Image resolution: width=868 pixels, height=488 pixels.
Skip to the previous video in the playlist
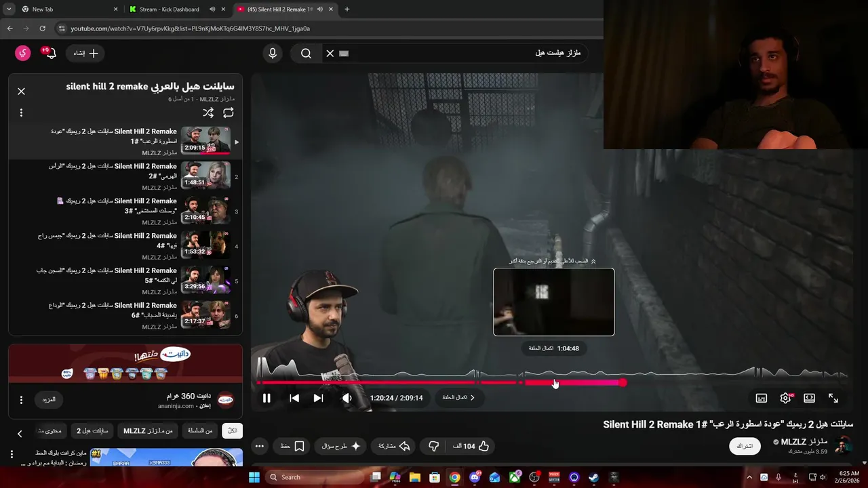pyautogui.click(x=294, y=398)
